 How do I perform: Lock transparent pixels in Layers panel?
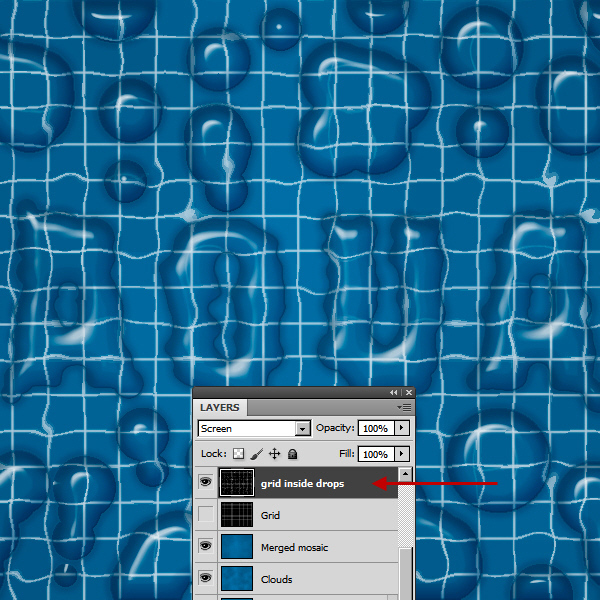coord(239,454)
